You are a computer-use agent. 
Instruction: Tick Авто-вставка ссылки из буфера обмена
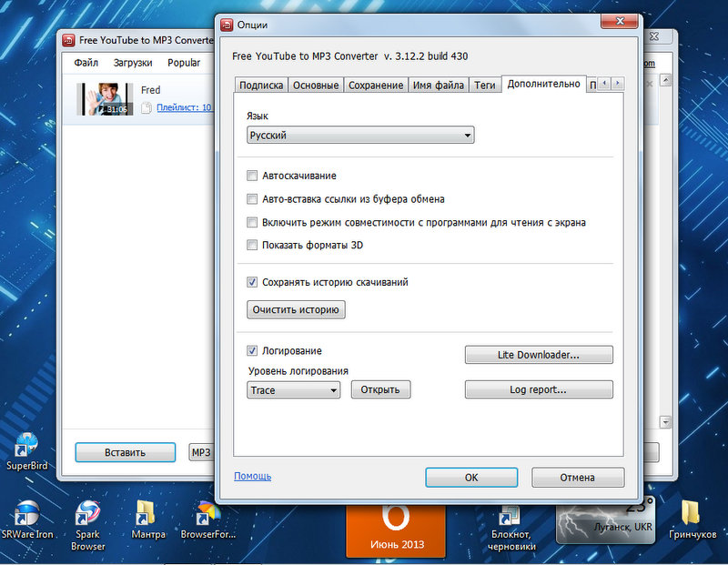[252, 199]
